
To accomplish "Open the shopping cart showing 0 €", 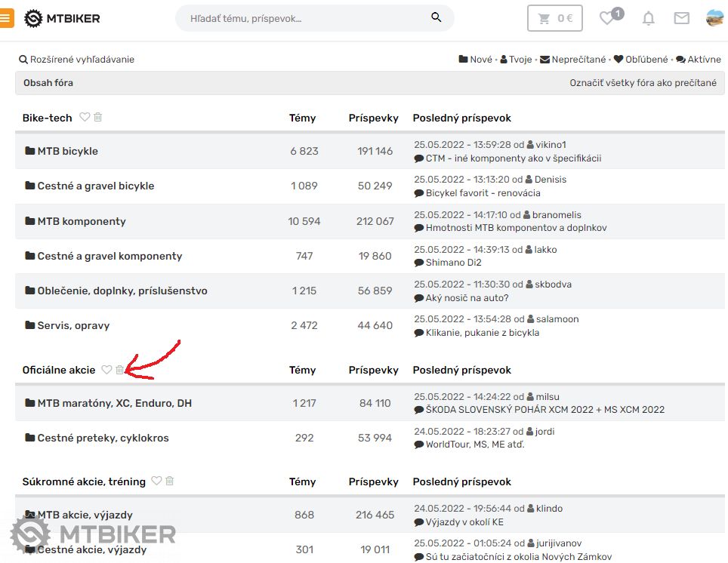I will 555,18.
